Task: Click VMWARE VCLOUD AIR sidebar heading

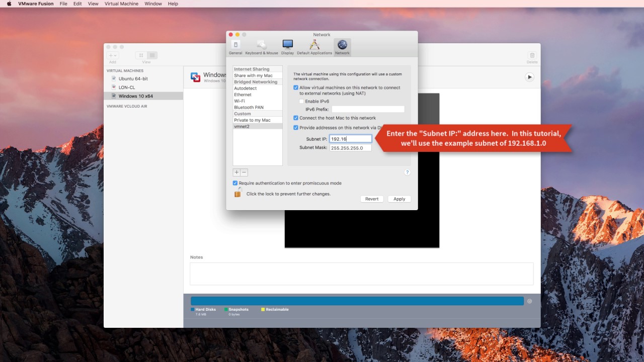Action: tap(127, 107)
